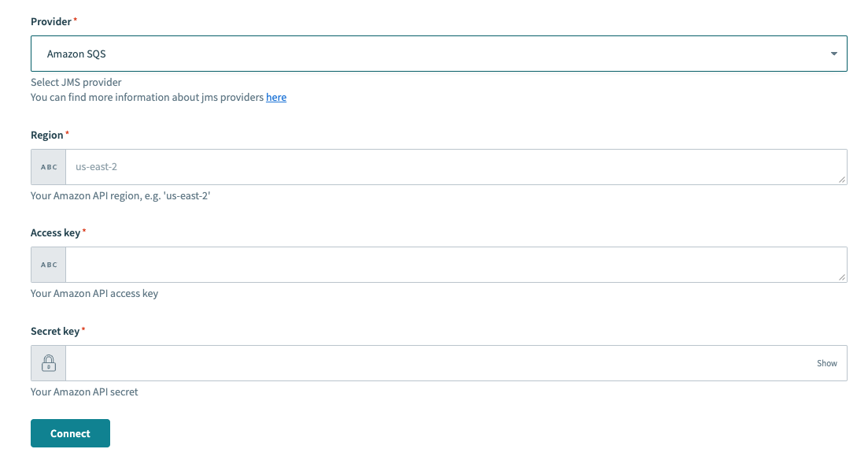Click the ABC icon beside the Region field
The image size is (868, 475).
[47, 166]
